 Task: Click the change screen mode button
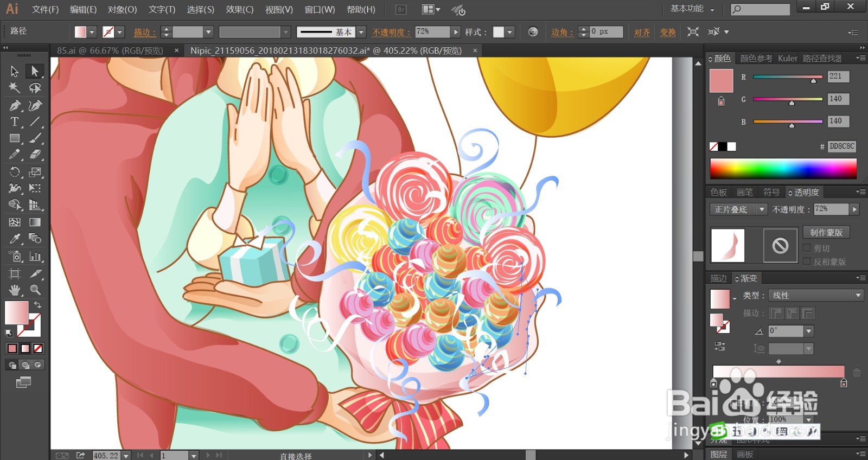(x=23, y=382)
